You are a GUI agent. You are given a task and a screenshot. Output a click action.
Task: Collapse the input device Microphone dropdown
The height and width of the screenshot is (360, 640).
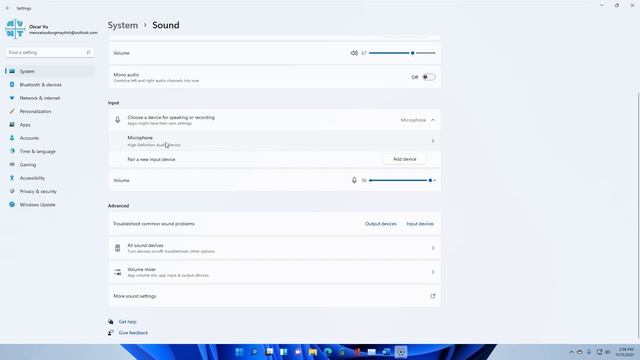click(x=433, y=120)
